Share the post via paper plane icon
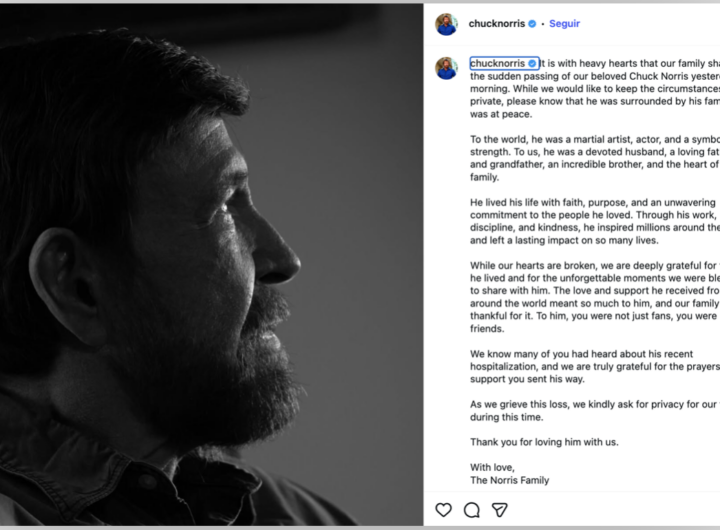The image size is (720, 530). 500,510
